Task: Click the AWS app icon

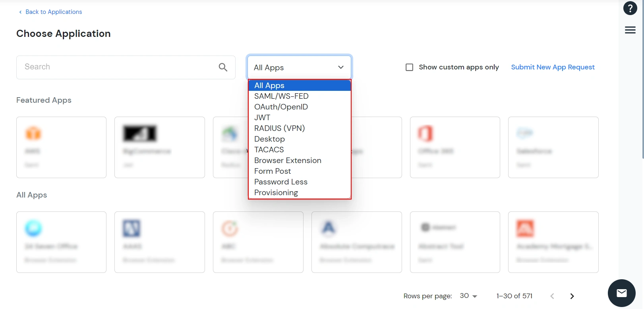Action: coord(33,133)
